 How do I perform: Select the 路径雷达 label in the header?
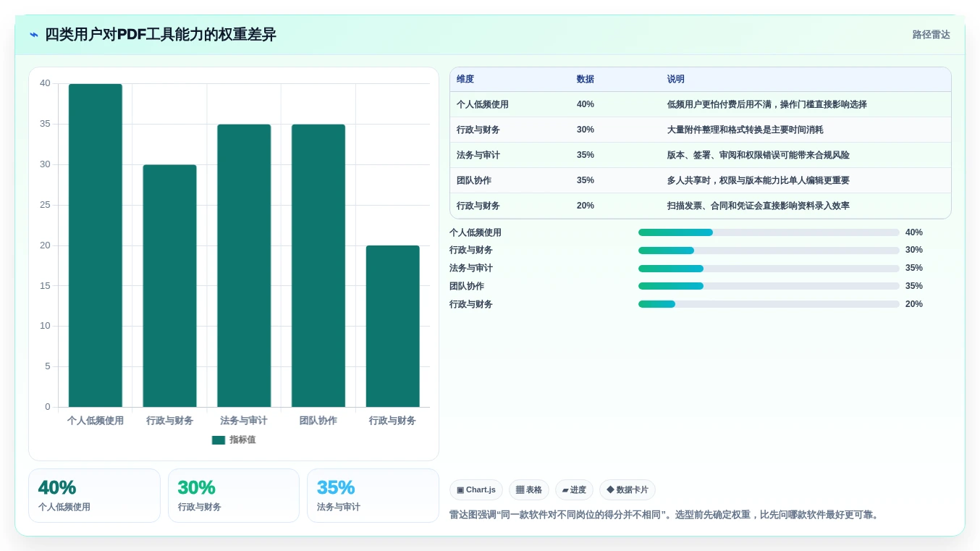(x=931, y=35)
